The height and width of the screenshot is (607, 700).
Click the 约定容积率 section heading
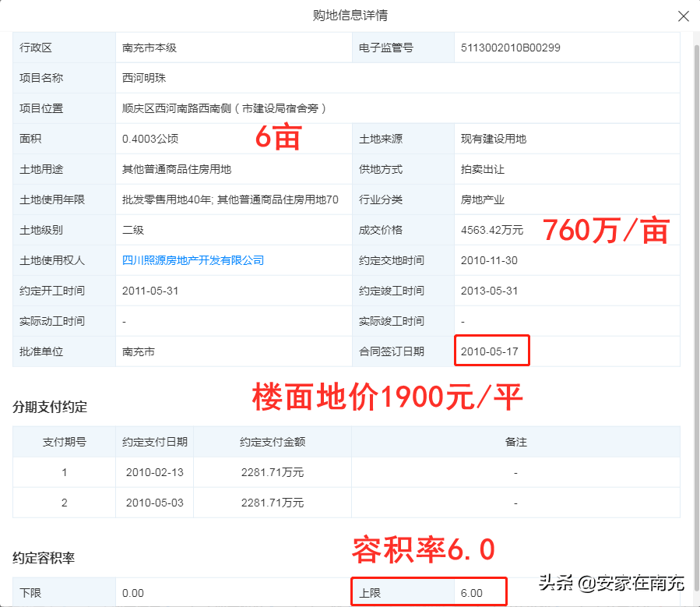[x=44, y=558]
